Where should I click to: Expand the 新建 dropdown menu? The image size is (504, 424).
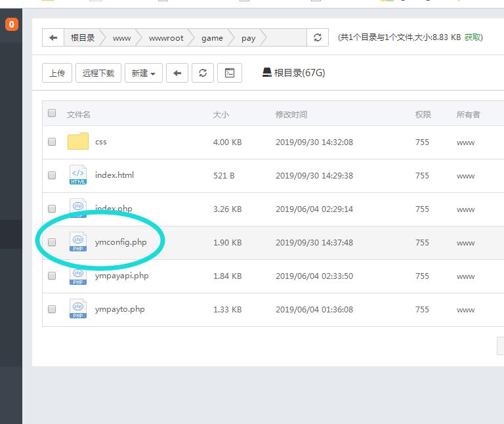point(143,73)
